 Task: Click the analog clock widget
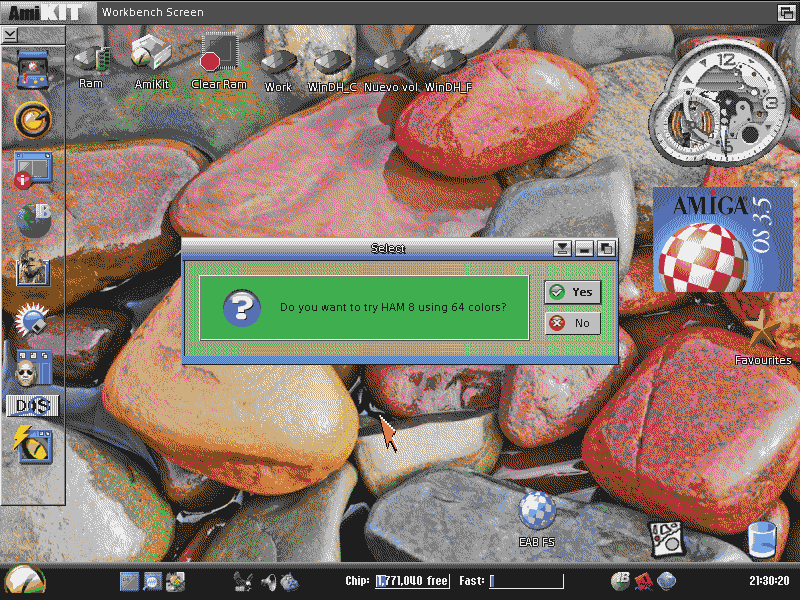pyautogui.click(x=719, y=103)
